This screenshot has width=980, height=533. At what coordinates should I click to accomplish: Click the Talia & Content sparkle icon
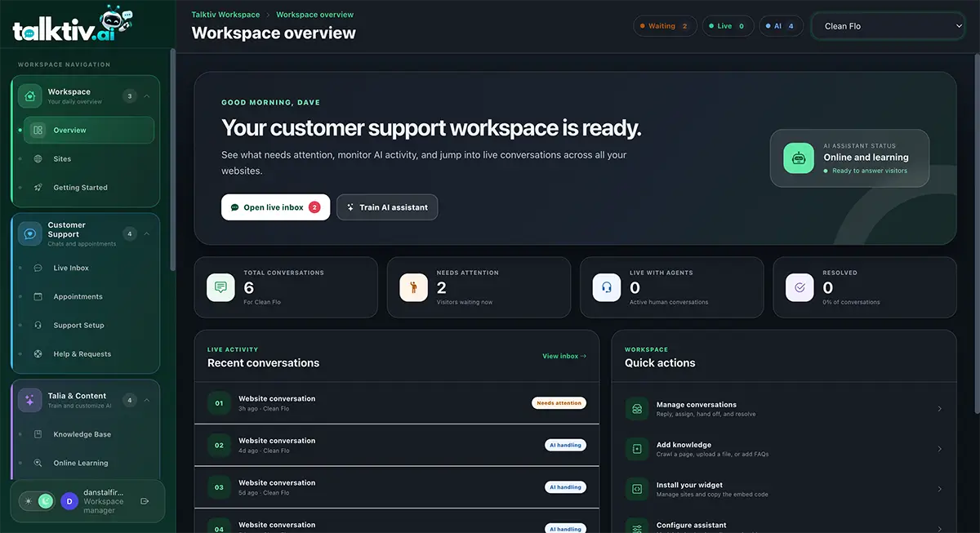tap(30, 400)
